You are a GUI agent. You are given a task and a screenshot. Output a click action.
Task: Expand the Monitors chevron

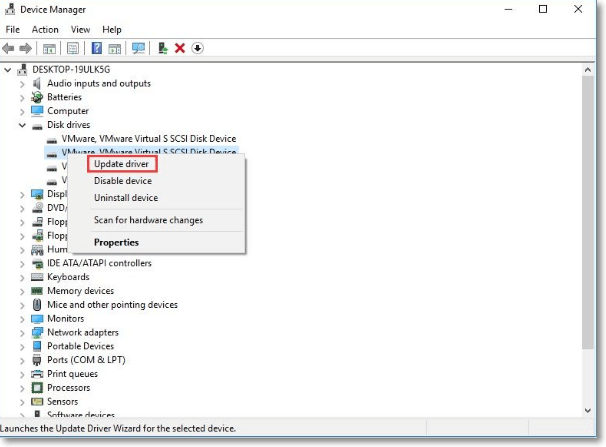[x=22, y=319]
